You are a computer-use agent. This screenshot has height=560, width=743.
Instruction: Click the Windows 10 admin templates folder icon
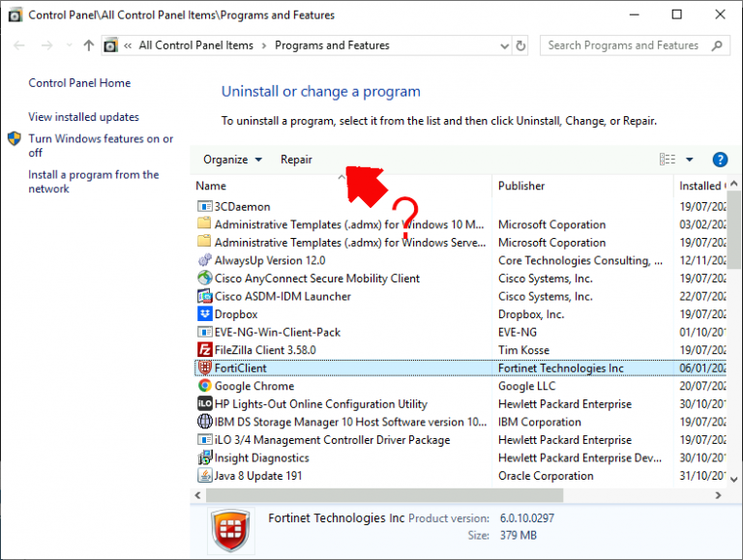click(204, 223)
